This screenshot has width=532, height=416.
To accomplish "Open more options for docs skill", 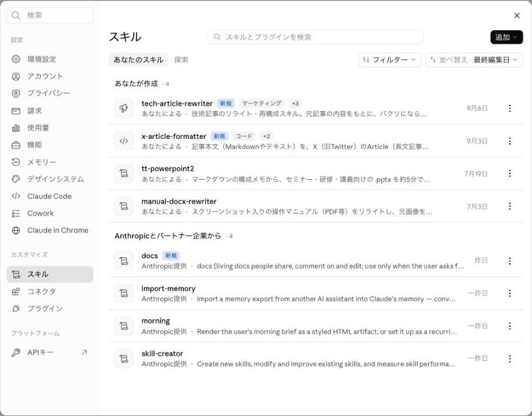I will pyautogui.click(x=509, y=261).
